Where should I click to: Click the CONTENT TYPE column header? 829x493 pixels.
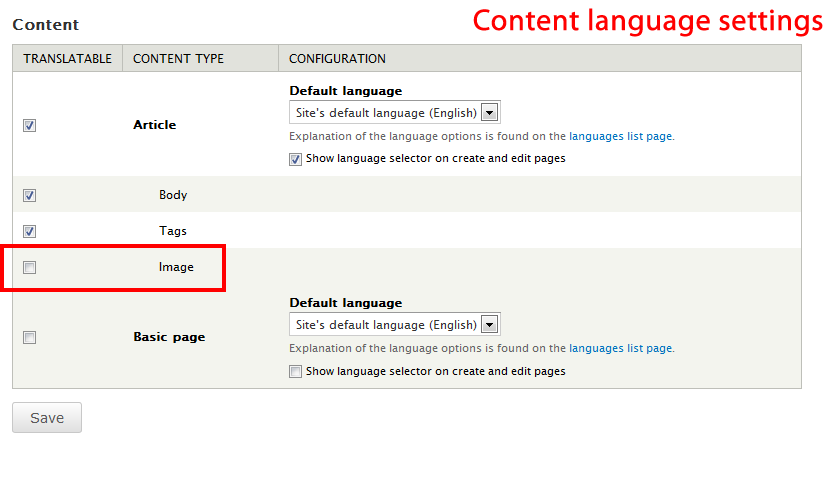(178, 59)
